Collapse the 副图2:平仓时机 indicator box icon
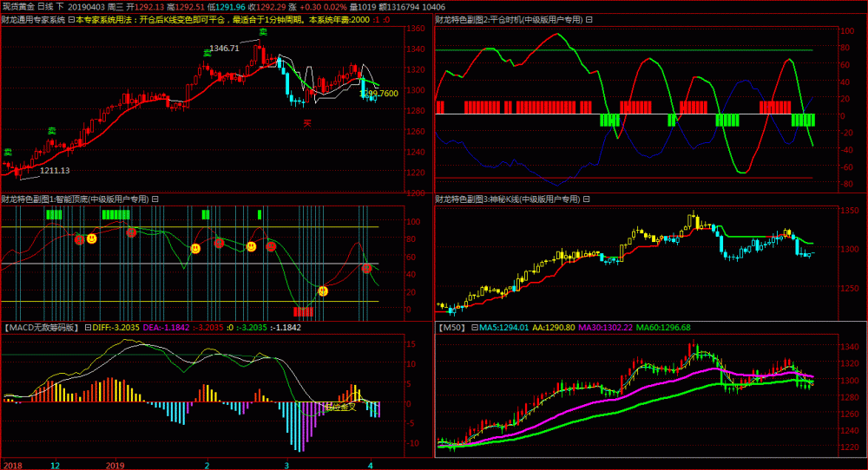Screen dimensions: 868x470 pos(589,20)
